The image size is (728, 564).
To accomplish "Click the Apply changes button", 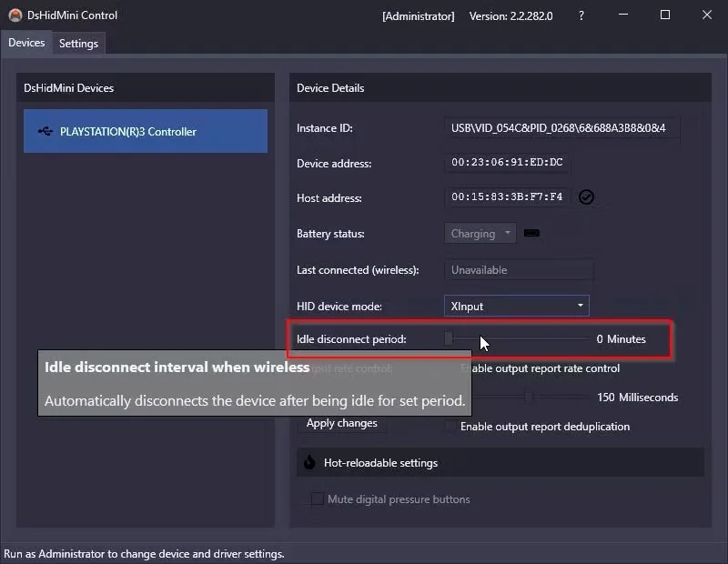I will pos(342,423).
